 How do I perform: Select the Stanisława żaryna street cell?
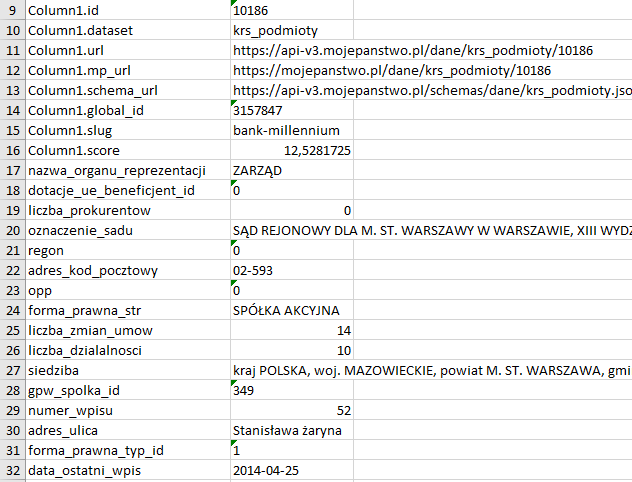pos(287,430)
